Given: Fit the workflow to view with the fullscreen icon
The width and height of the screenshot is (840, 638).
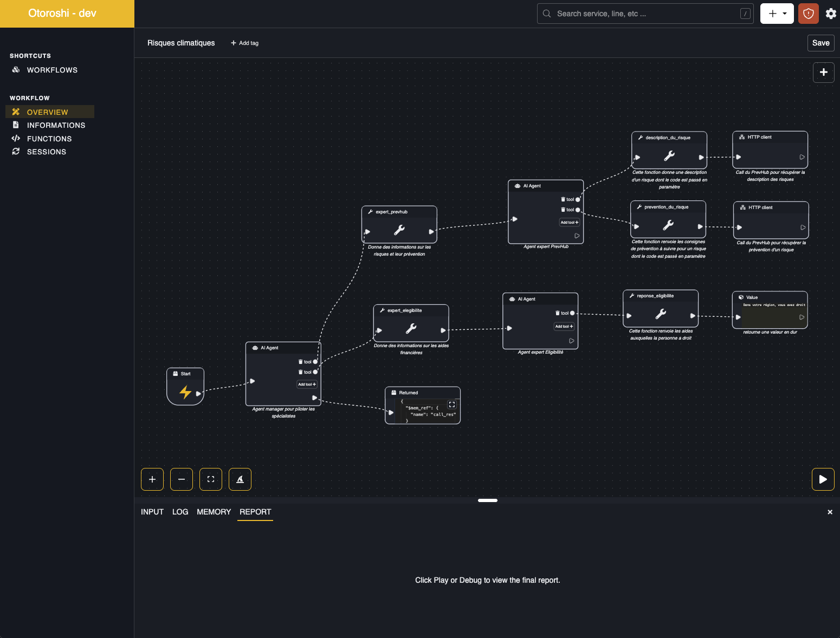Looking at the screenshot, I should point(211,479).
